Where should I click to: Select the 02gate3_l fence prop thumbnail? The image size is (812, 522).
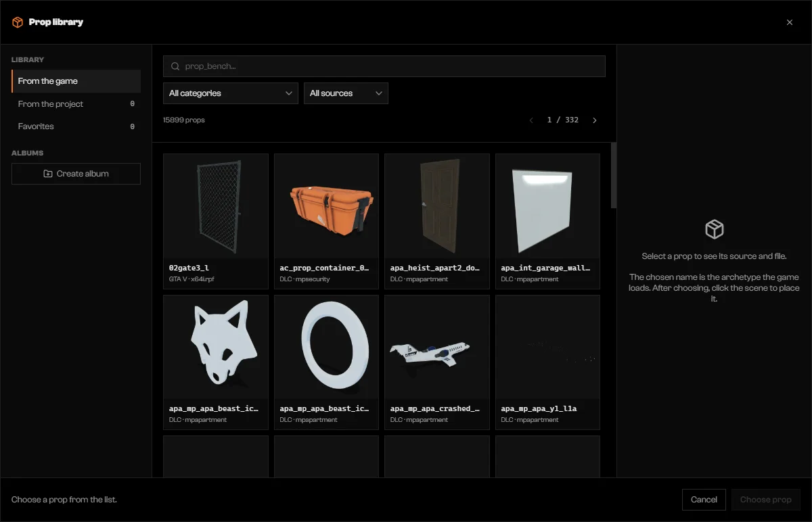coord(216,206)
